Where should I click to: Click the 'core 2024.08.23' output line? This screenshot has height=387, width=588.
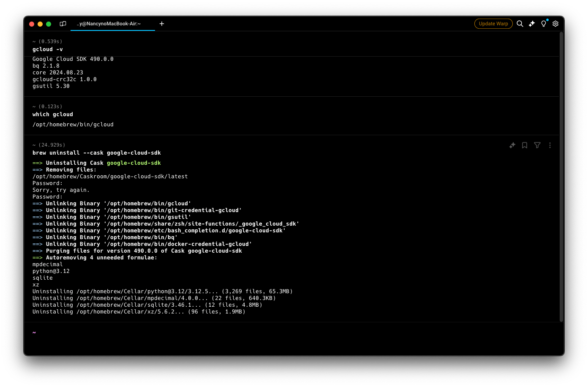tap(58, 73)
